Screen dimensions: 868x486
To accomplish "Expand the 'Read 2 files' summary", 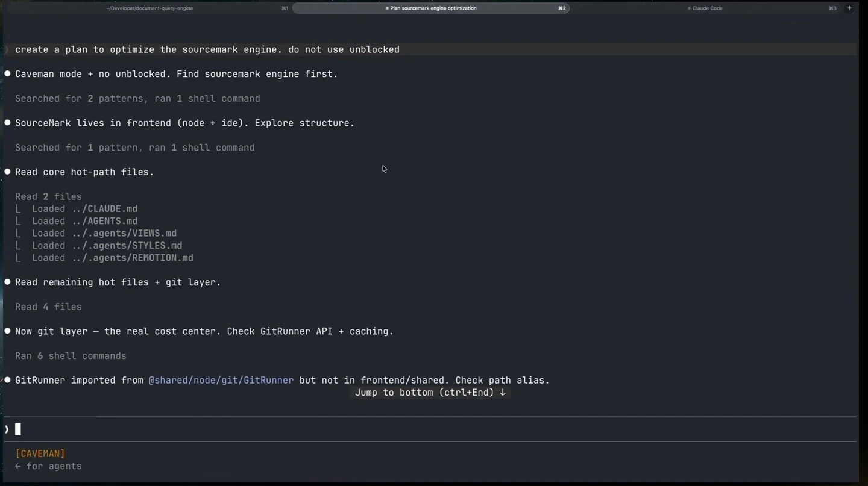I will pyautogui.click(x=48, y=197).
